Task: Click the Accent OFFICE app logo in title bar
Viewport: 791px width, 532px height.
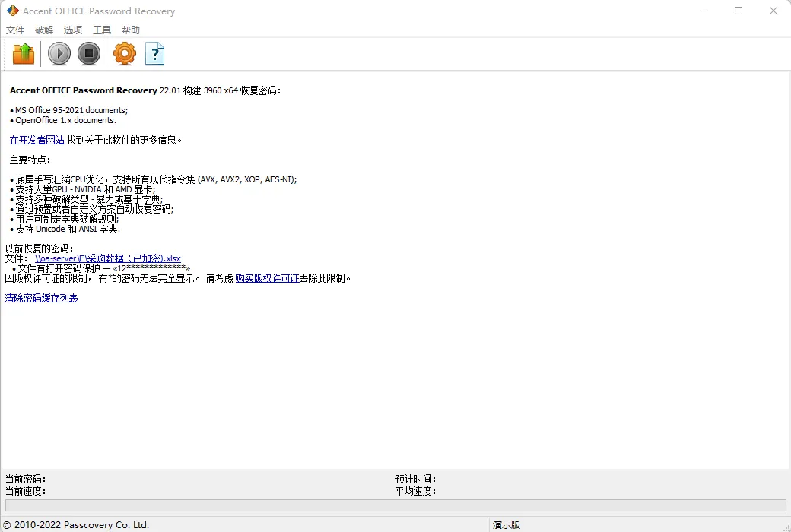Action: pyautogui.click(x=13, y=11)
